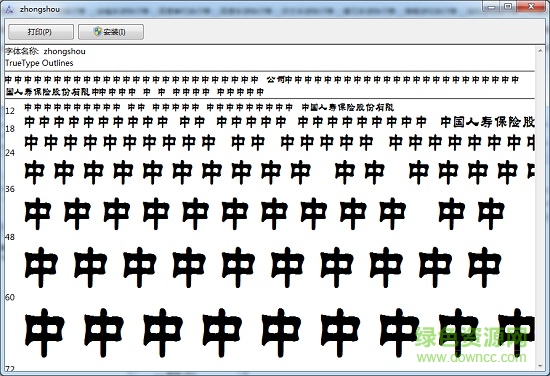Click 国人寿保险股份有限 in the second preview line
Viewport: 550px width, 376px height.
48,92
